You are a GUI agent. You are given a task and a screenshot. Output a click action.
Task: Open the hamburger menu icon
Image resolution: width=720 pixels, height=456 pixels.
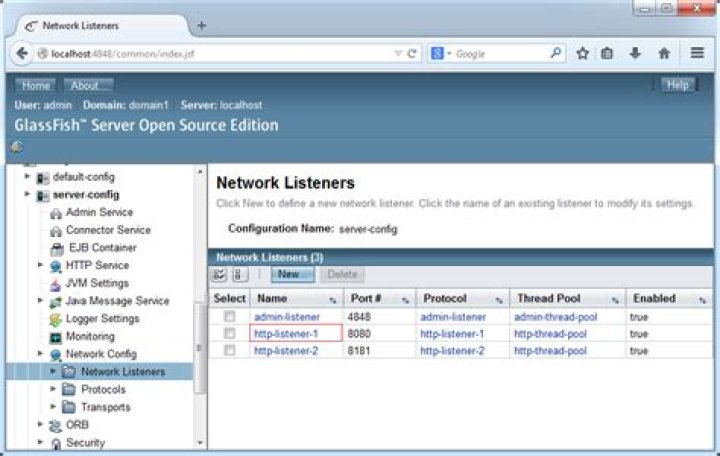click(x=697, y=53)
